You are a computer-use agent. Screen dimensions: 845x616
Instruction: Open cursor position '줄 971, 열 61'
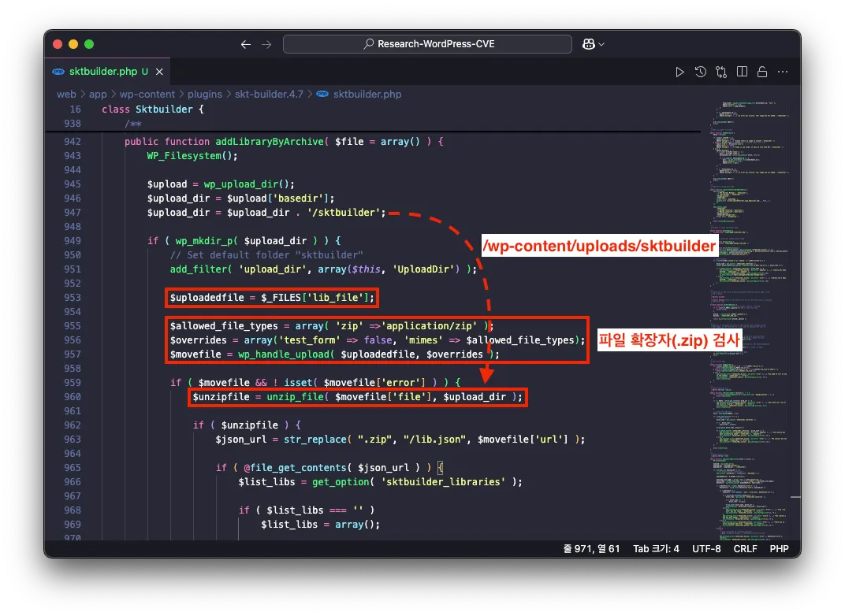[x=591, y=549]
